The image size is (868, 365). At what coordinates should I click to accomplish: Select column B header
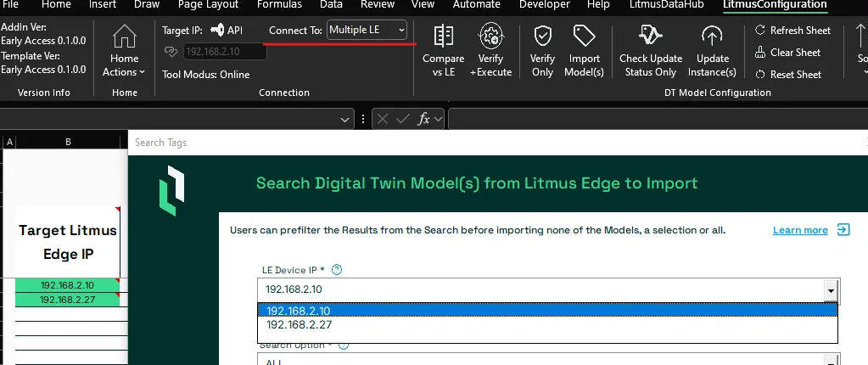click(x=68, y=142)
